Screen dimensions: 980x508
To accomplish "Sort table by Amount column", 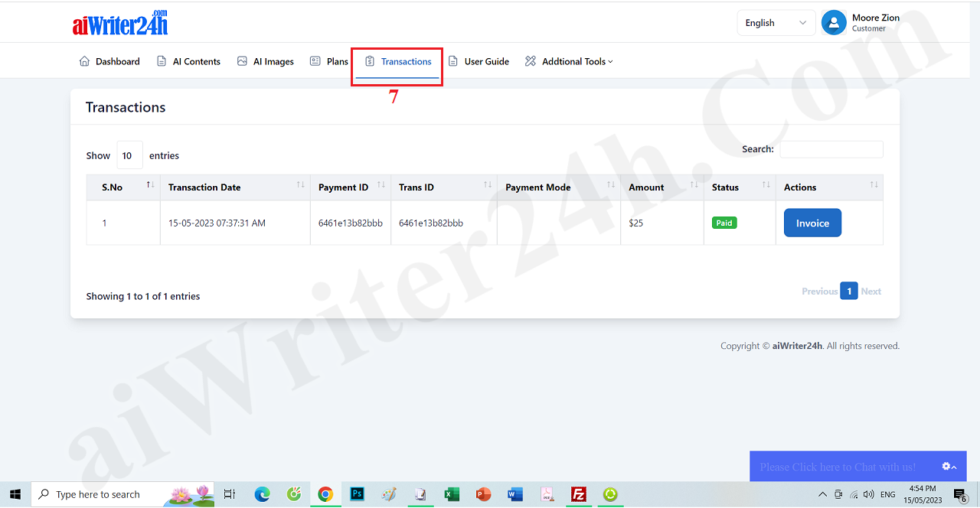I will tap(661, 187).
